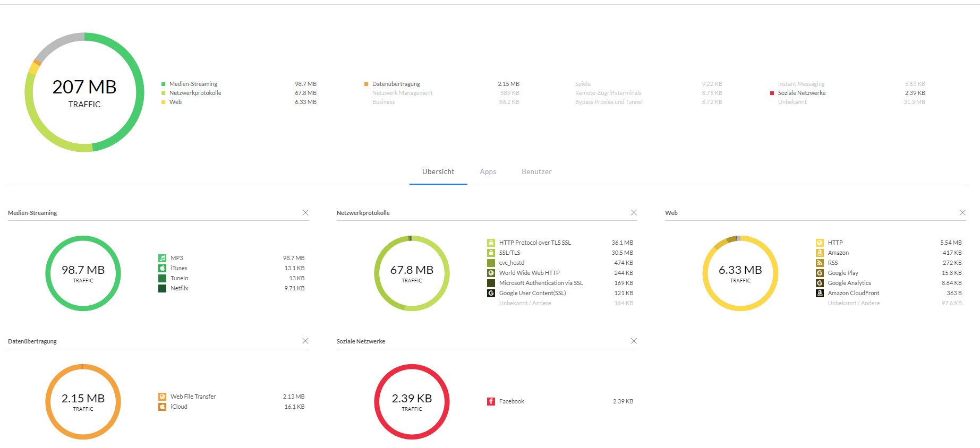Click the Google Analytics icon
The width and height of the screenshot is (980, 448).
coord(820,283)
